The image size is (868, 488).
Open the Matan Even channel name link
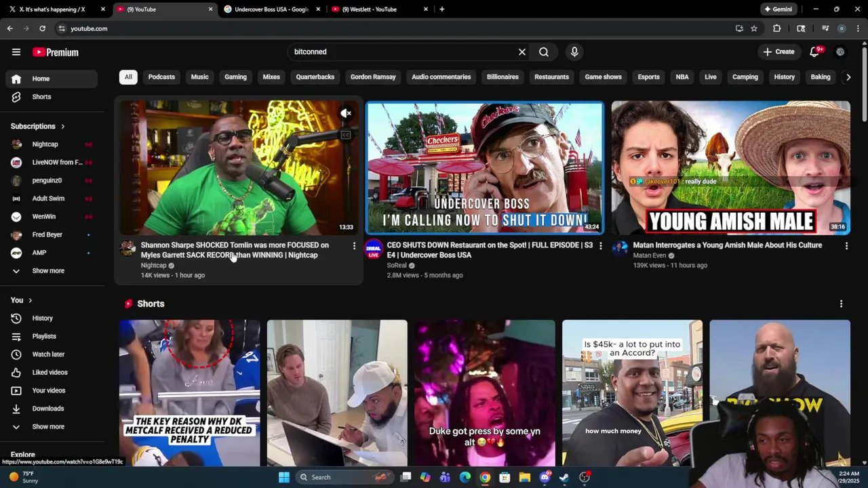click(x=650, y=256)
